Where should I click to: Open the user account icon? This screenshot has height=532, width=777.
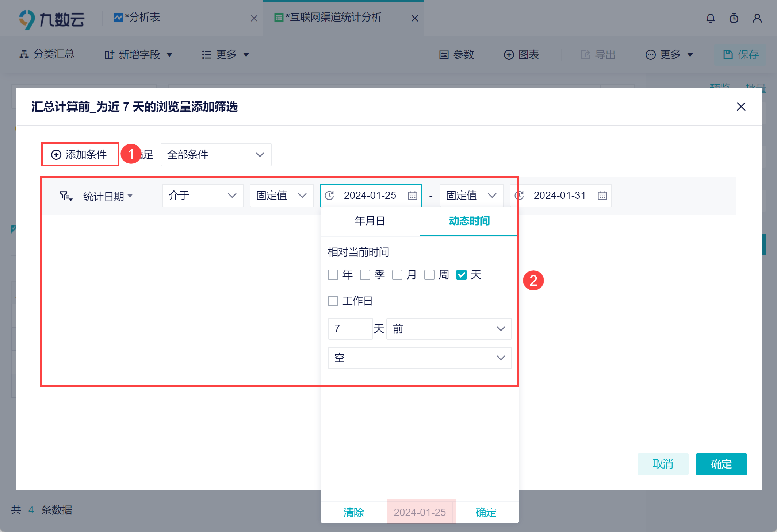pos(757,18)
